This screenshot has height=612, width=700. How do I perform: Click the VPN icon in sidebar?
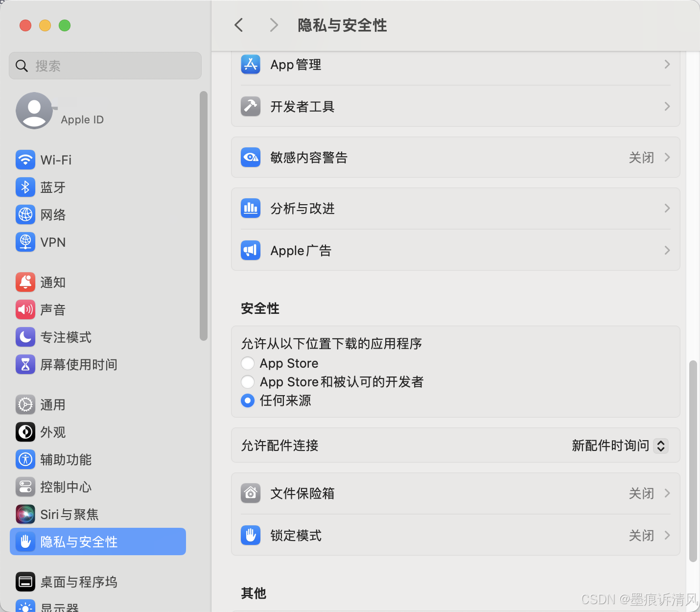(x=25, y=242)
